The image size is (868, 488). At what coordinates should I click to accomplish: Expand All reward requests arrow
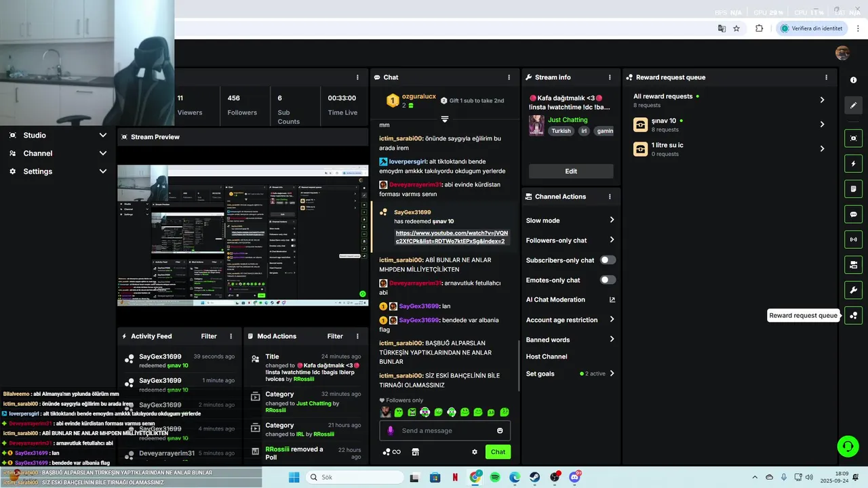tap(822, 100)
